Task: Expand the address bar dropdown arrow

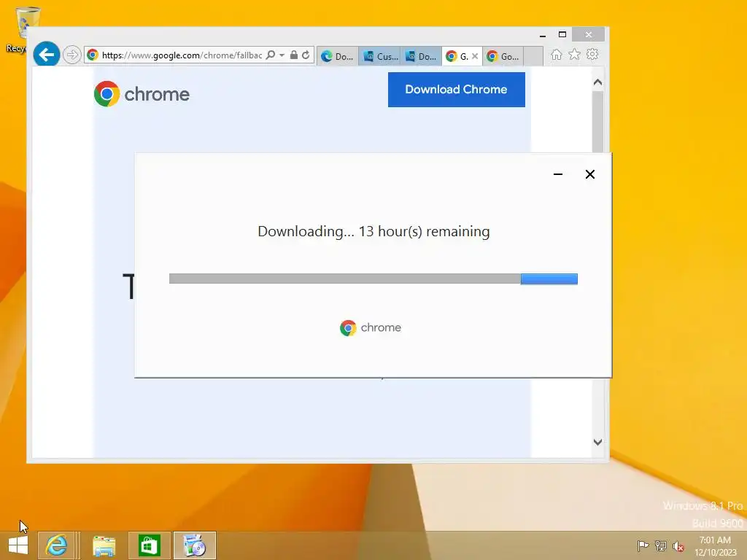Action: pos(282,55)
